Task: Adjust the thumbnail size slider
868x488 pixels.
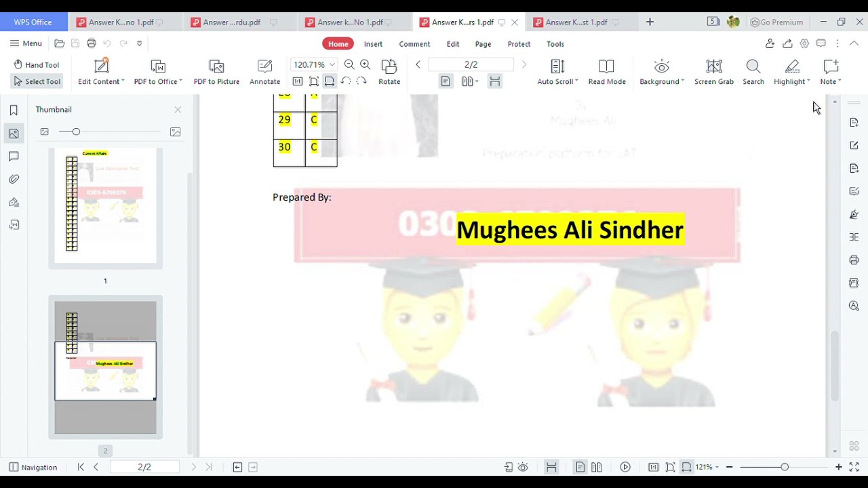Action: [76, 131]
